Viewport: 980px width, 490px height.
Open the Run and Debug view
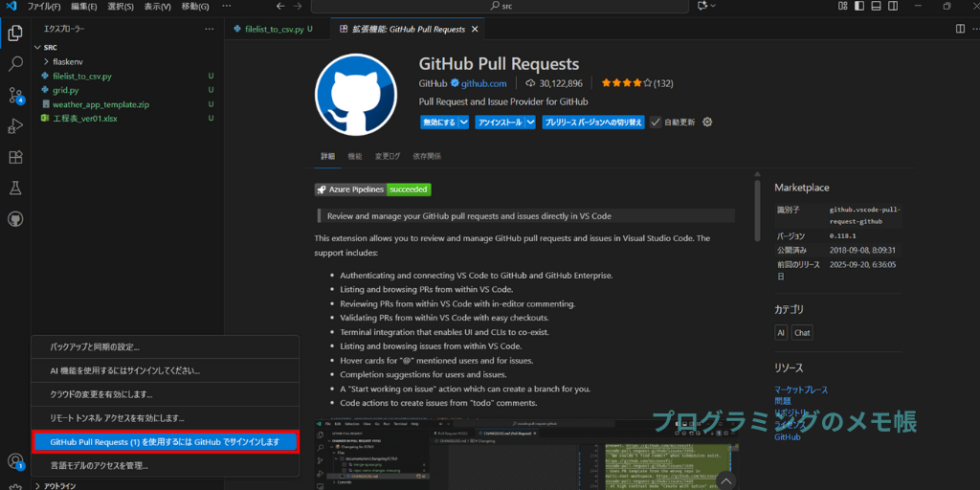[x=15, y=125]
